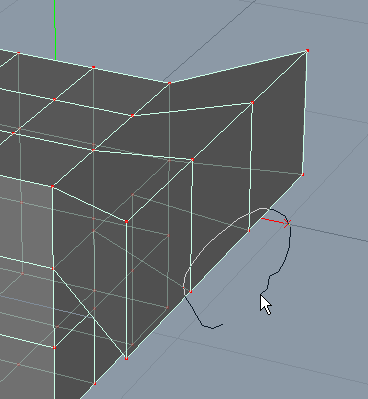Select the inner top vertex below the far-right corner
The width and height of the screenshot is (368, 399).
click(x=252, y=103)
